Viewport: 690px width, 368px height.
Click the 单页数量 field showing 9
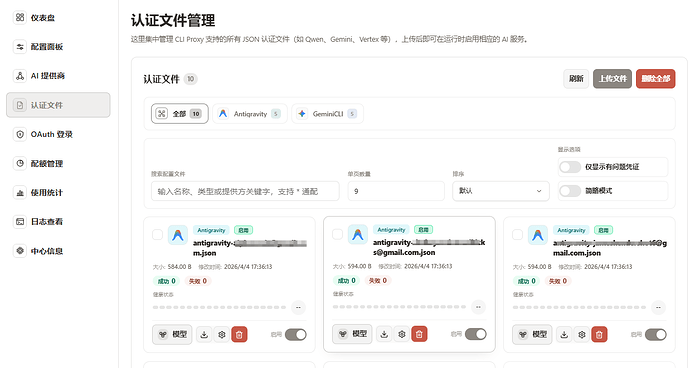[396, 191]
